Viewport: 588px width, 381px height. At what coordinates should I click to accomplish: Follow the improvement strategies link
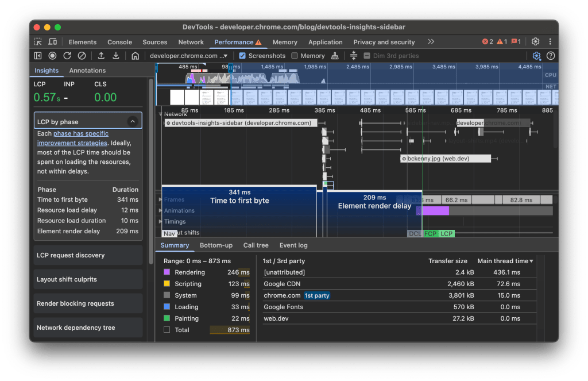pyautogui.click(x=72, y=143)
